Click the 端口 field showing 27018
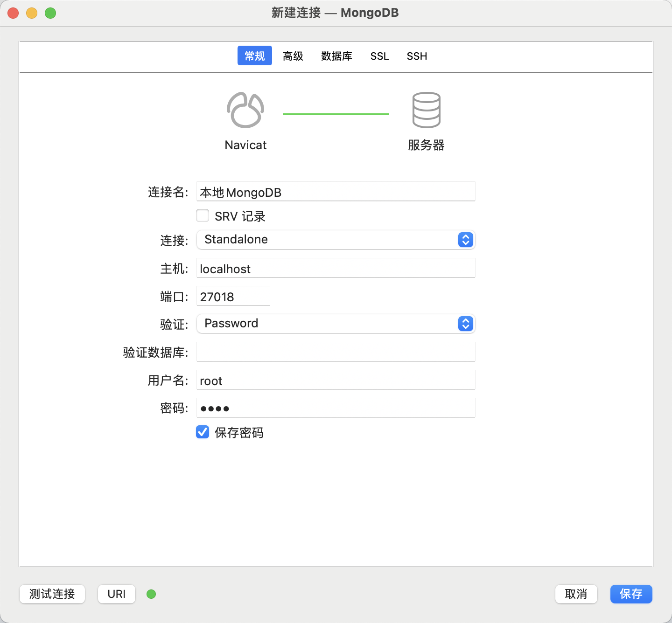 [233, 296]
